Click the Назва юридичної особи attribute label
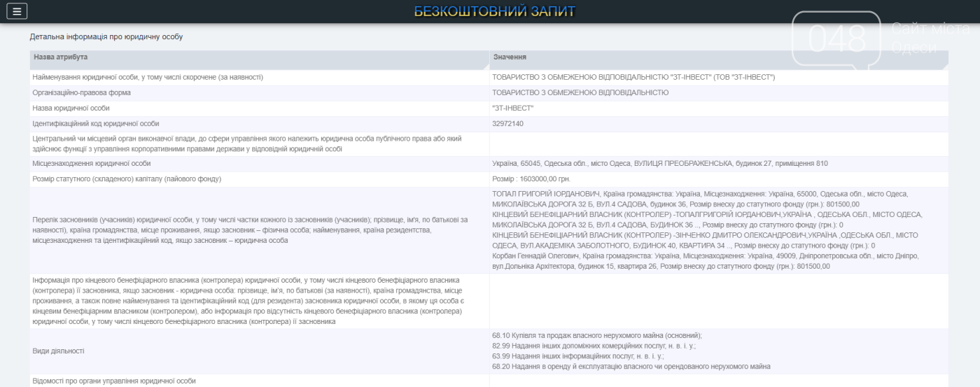This screenshot has width=980, height=387. (71, 108)
